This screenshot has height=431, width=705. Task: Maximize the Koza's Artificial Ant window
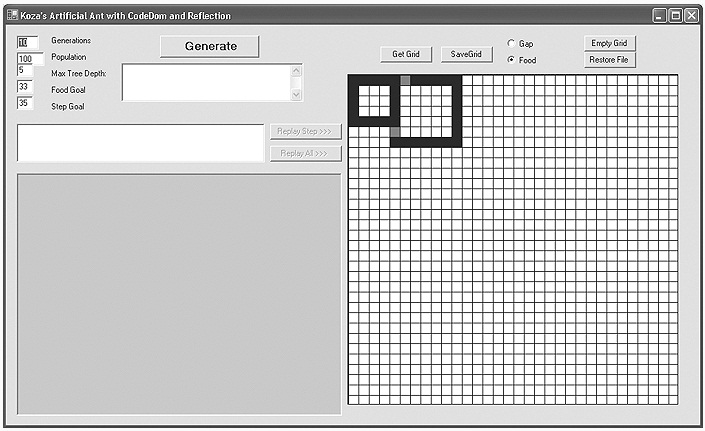tap(675, 16)
